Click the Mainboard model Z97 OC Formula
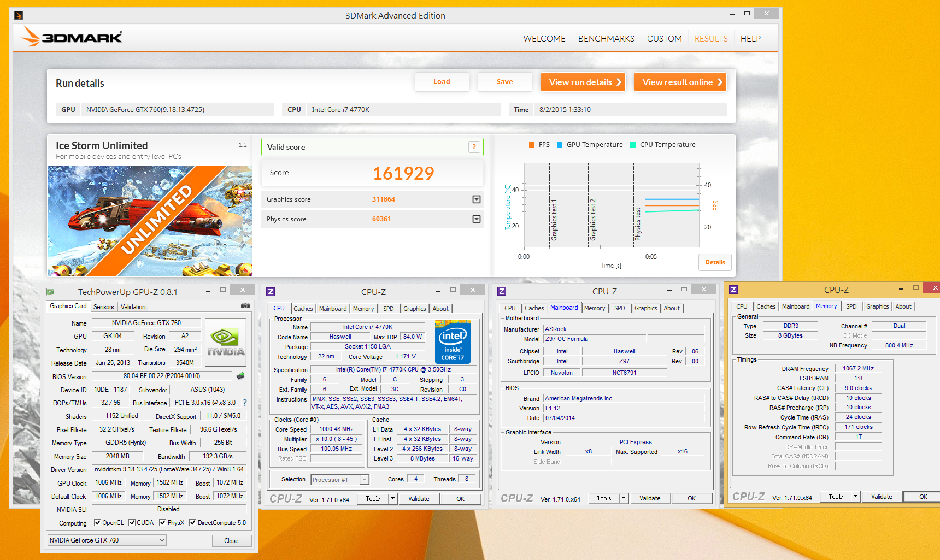The image size is (940, 560). coord(595,339)
